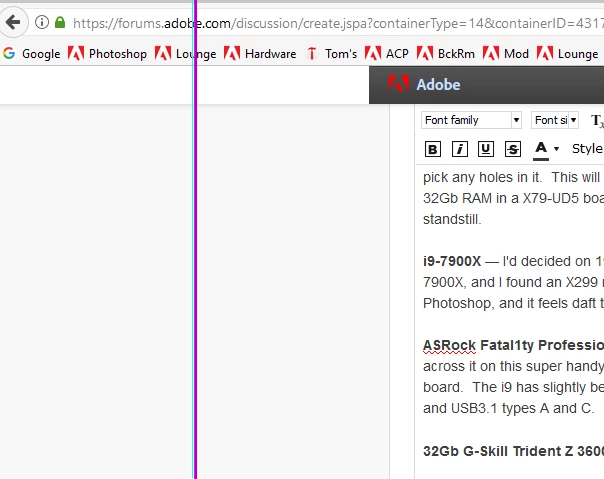Viewport: 604px width, 479px height.
Task: Toggle strikethrough formatting
Action: (x=513, y=149)
